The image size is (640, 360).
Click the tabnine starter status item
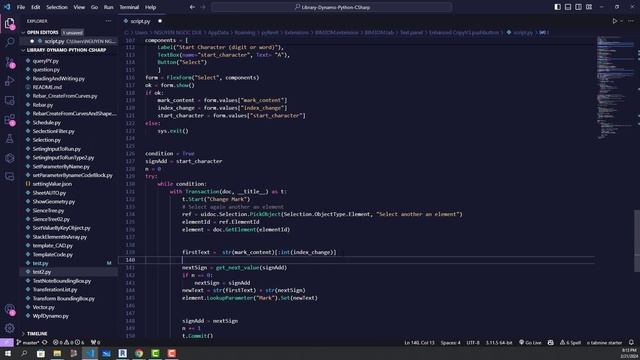pos(604,342)
